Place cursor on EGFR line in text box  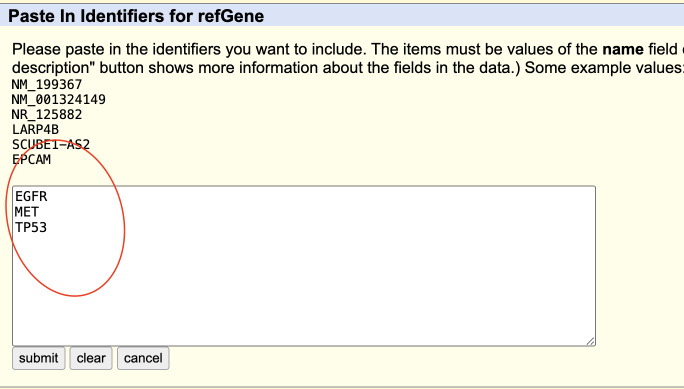[31, 196]
